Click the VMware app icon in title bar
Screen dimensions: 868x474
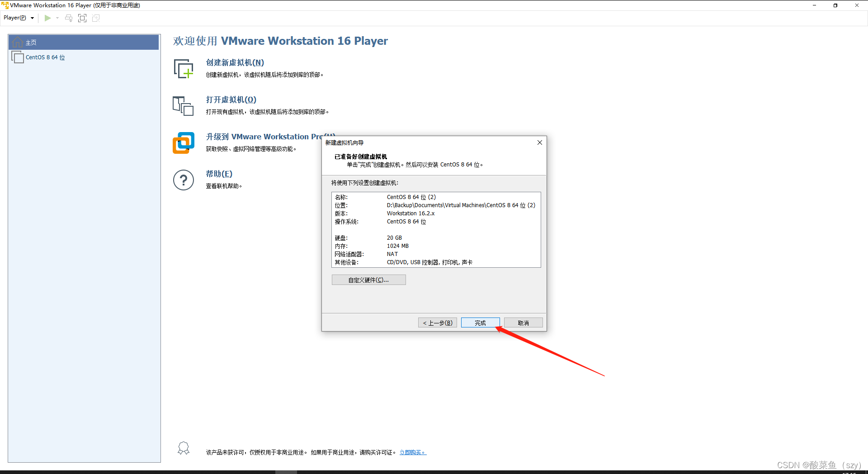5,5
